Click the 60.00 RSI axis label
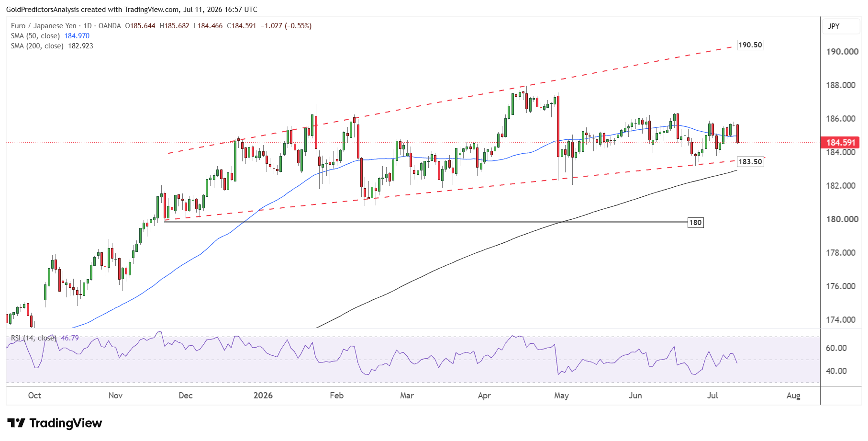This screenshot has width=868, height=441. [x=836, y=348]
